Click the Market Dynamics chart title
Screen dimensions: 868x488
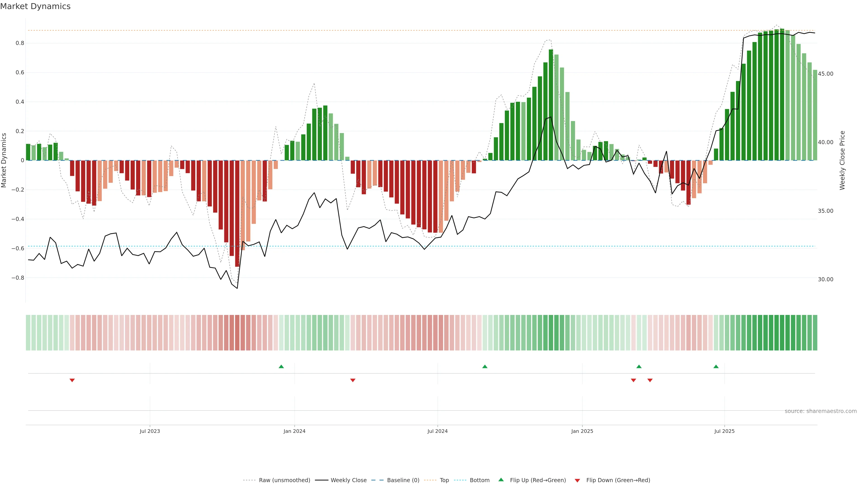(35, 6)
